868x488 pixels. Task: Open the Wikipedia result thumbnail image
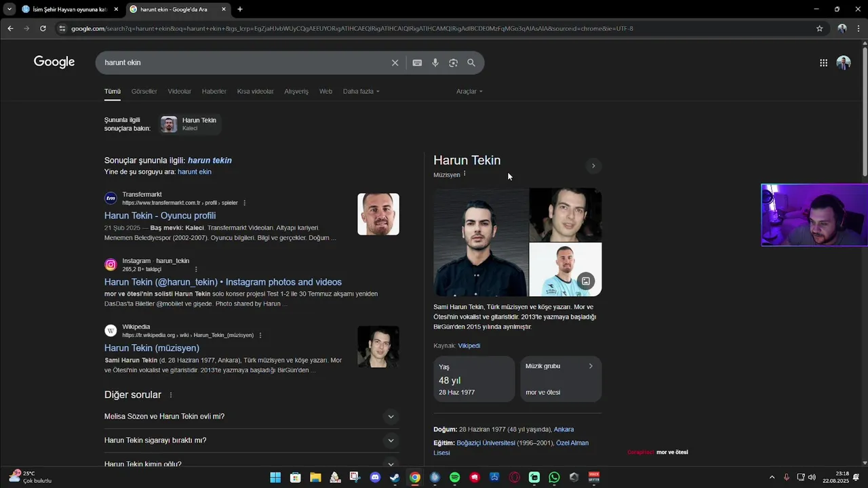coord(378,347)
